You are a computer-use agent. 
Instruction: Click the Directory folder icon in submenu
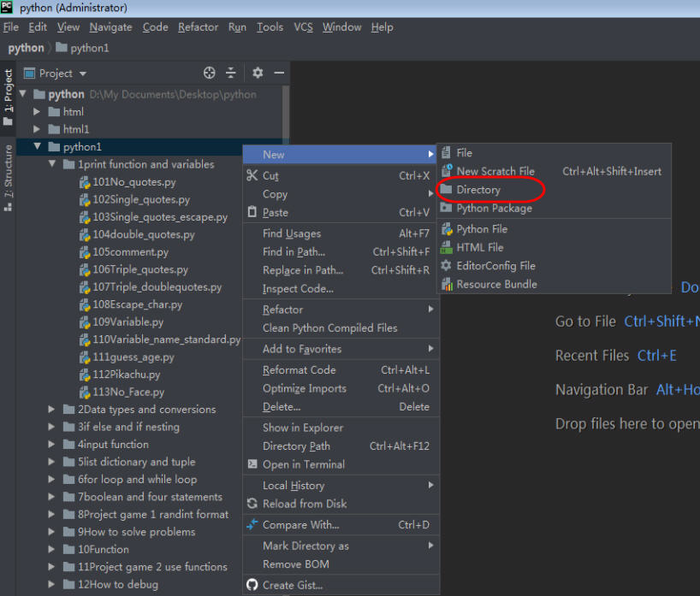[x=446, y=189]
